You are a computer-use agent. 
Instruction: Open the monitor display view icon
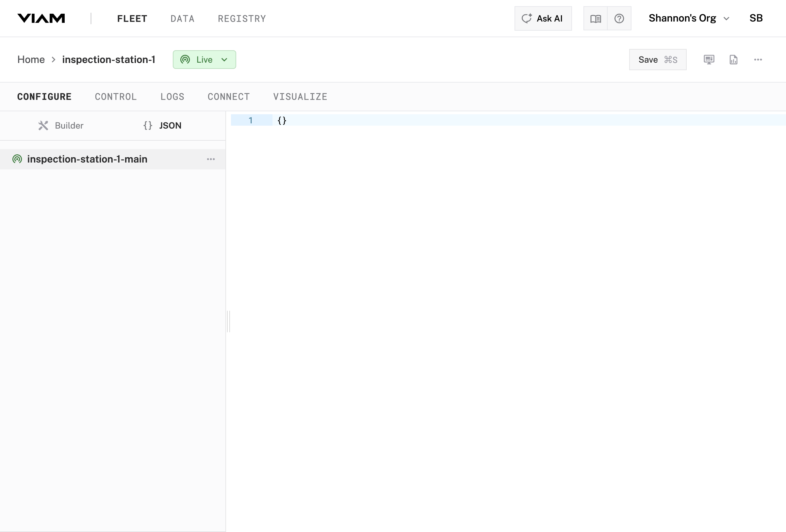[709, 59]
